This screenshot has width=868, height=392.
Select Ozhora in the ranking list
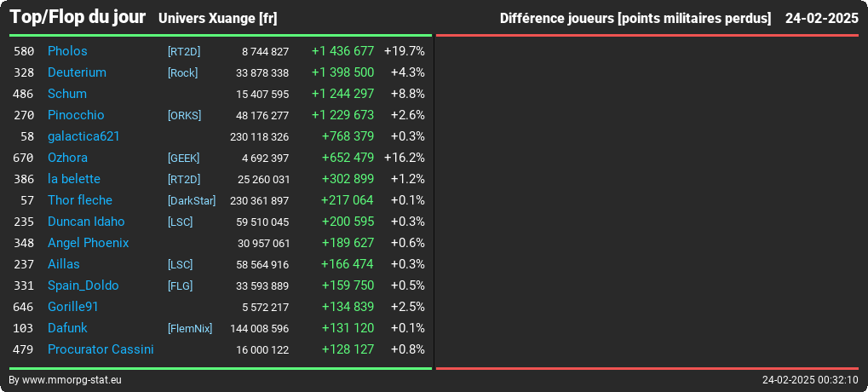point(67,158)
